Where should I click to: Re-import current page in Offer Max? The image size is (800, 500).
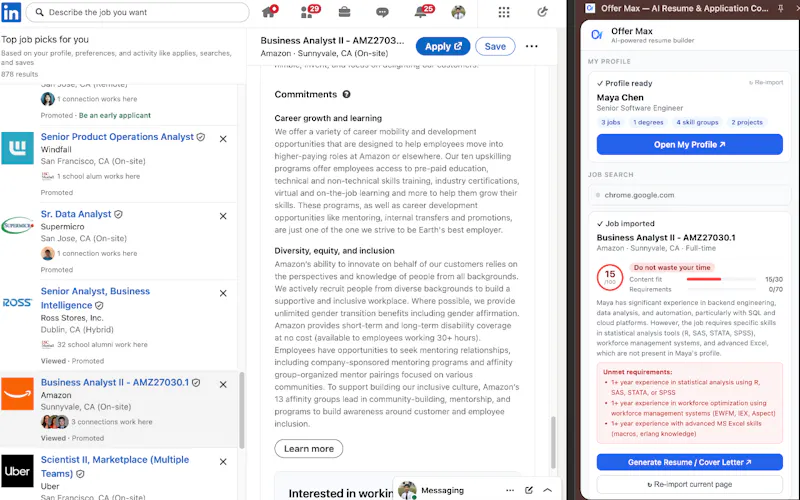tap(689, 484)
